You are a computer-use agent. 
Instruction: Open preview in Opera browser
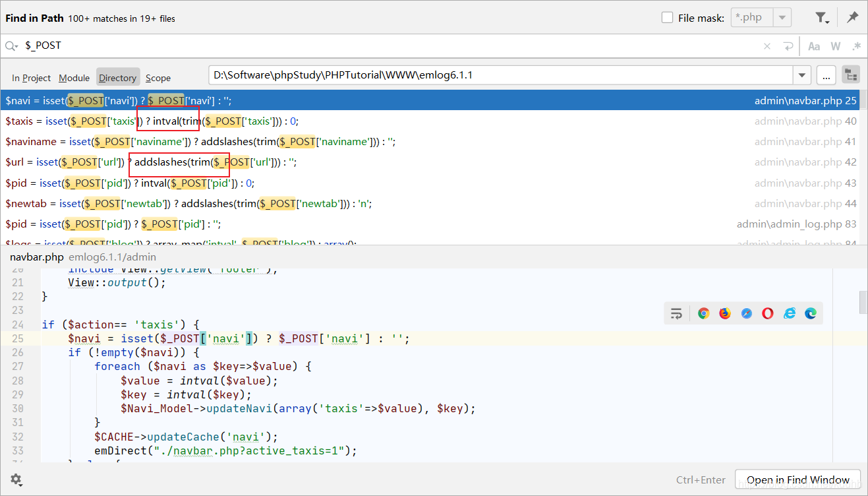(768, 313)
